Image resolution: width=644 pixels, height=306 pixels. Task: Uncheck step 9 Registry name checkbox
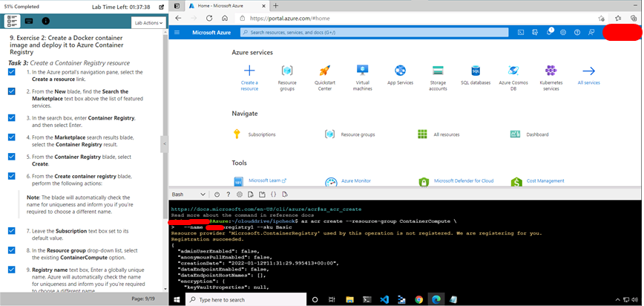click(12, 270)
